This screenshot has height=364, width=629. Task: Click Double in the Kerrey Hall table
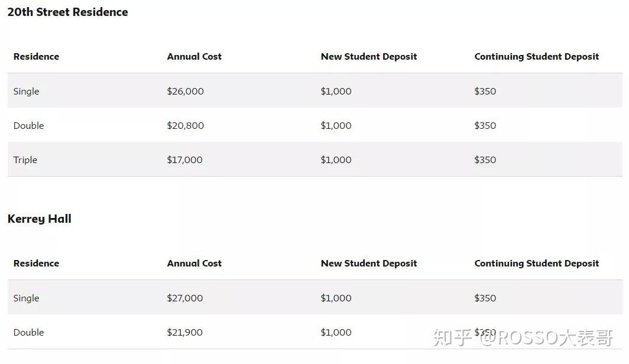tap(28, 333)
